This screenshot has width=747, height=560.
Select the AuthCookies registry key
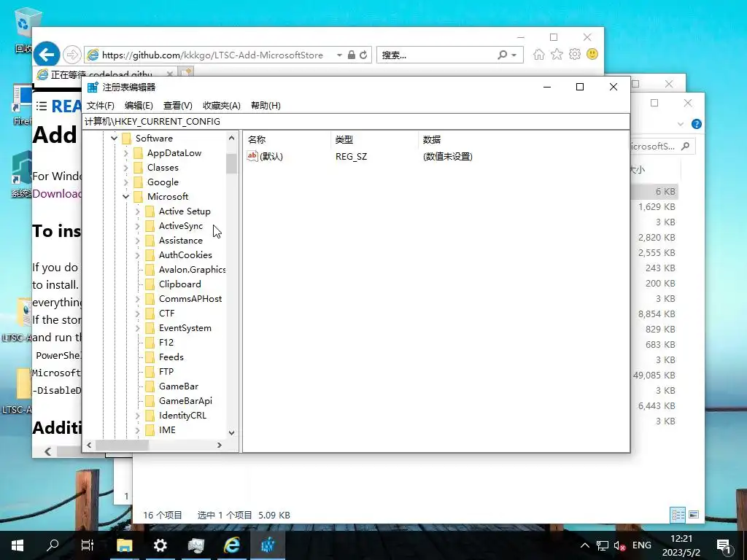coord(185,255)
